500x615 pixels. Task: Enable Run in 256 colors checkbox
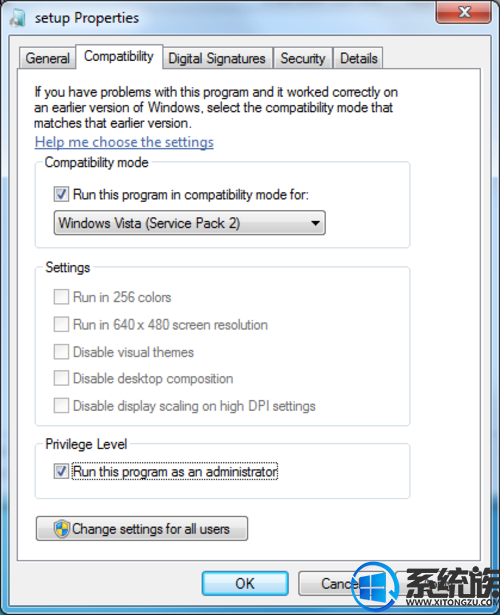(x=61, y=297)
